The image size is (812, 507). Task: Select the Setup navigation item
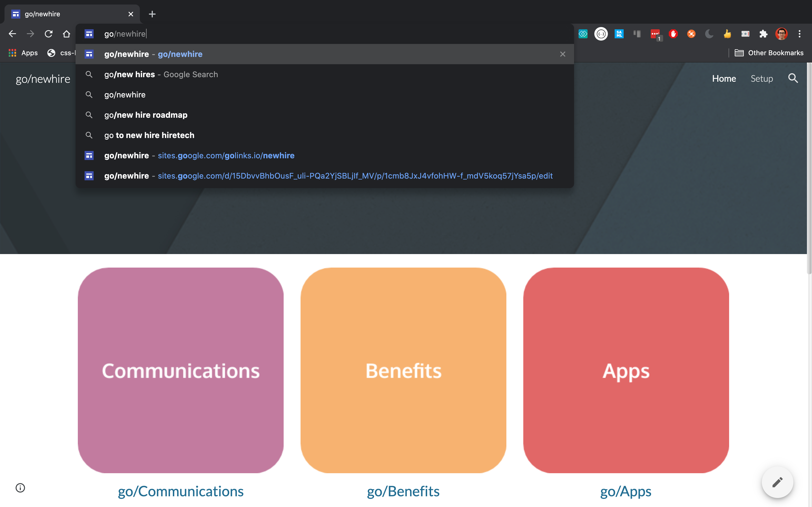click(762, 79)
